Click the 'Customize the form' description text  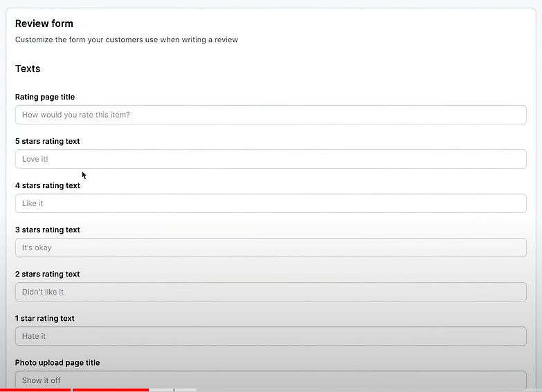127,39
